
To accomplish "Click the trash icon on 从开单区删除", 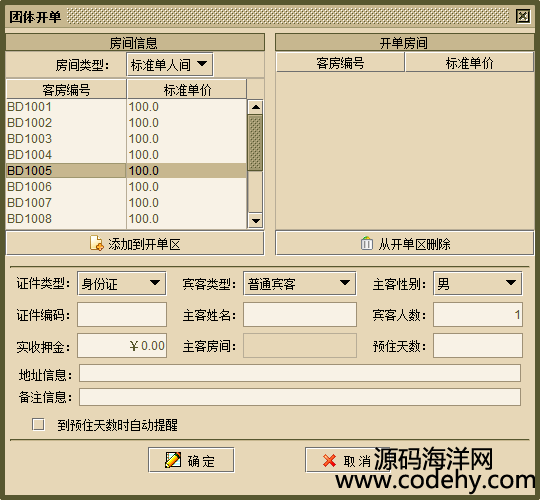I will click(366, 243).
